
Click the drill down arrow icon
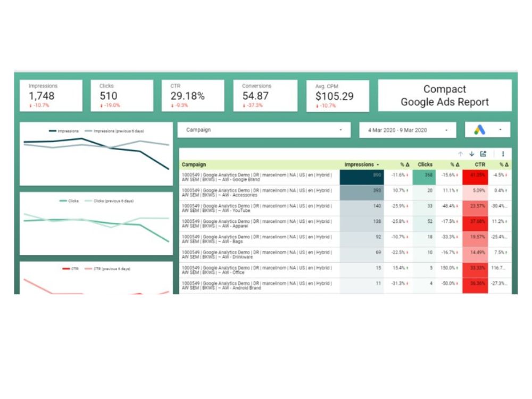[x=471, y=154]
